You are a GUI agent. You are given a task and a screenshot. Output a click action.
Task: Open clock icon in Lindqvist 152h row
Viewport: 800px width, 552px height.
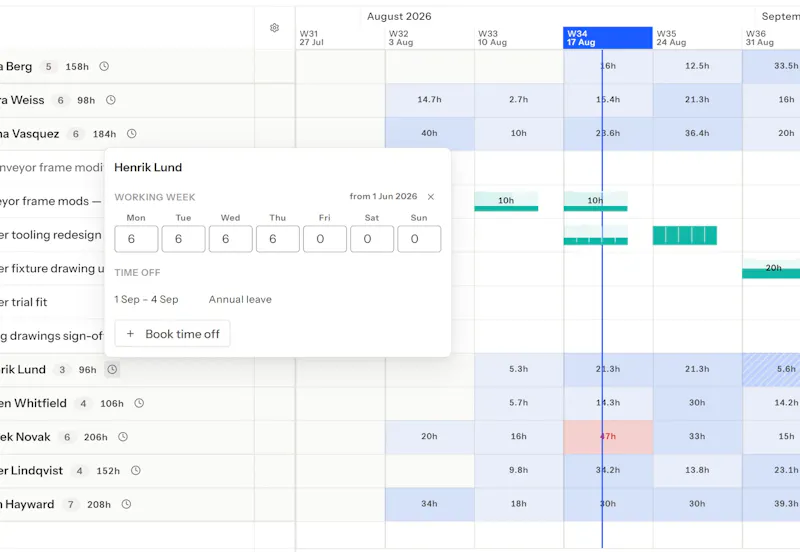point(135,470)
